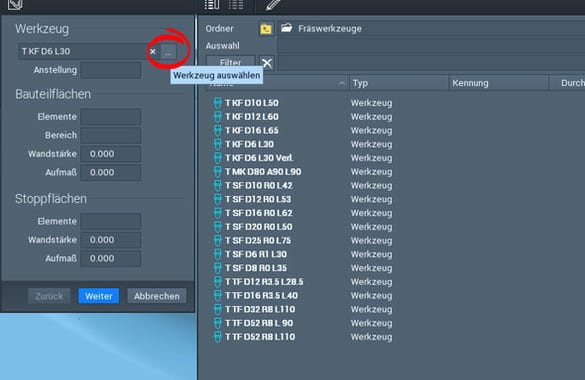Click the Fräswerkzeuge folder path text
The height and width of the screenshot is (380, 585).
(x=330, y=29)
